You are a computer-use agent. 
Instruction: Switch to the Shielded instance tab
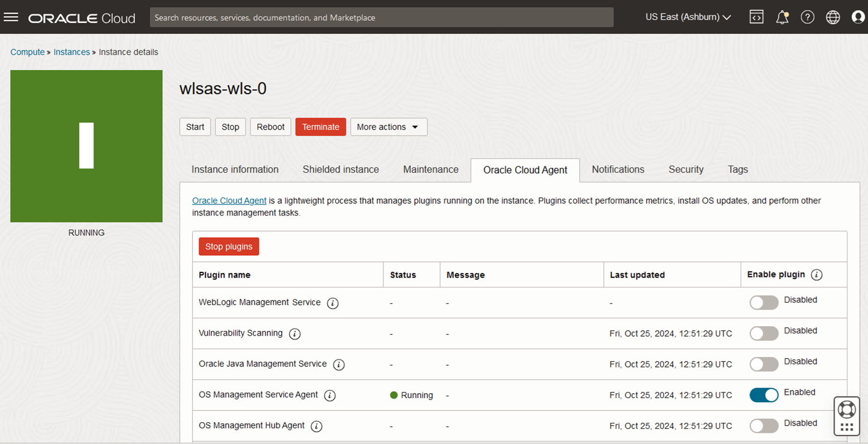pos(341,170)
